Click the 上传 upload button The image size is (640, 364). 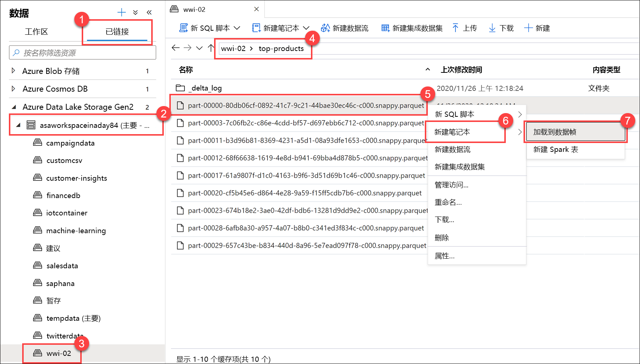[464, 28]
